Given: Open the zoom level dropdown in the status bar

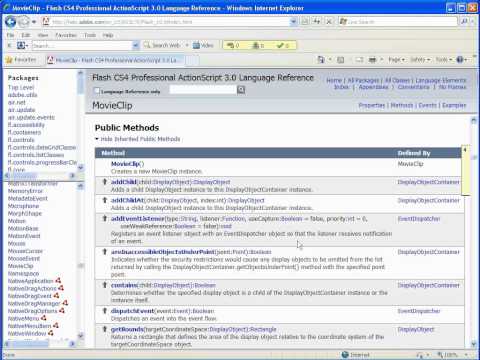Looking at the screenshot, I should point(466,355).
